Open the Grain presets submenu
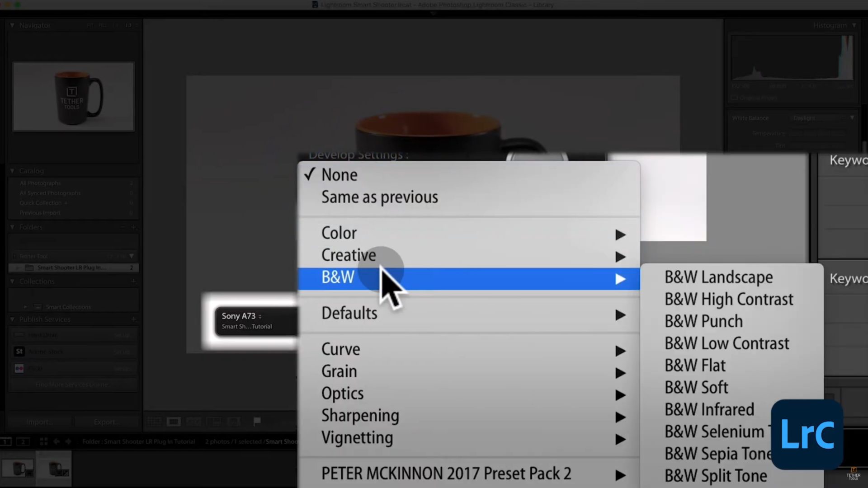868x488 pixels. pos(469,371)
